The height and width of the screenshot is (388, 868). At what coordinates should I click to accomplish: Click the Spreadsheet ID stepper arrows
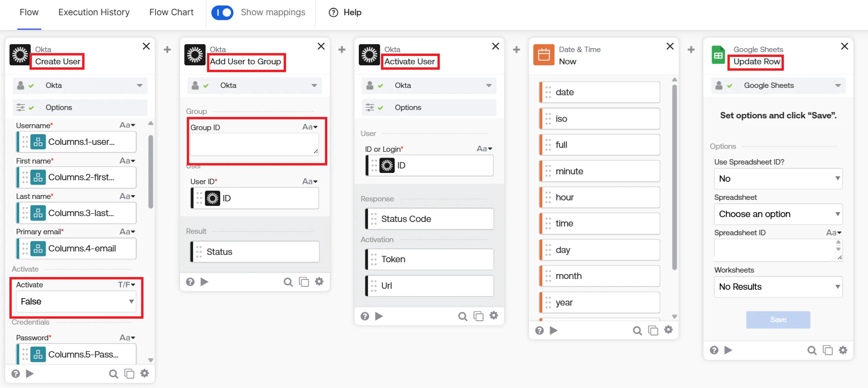(839, 246)
